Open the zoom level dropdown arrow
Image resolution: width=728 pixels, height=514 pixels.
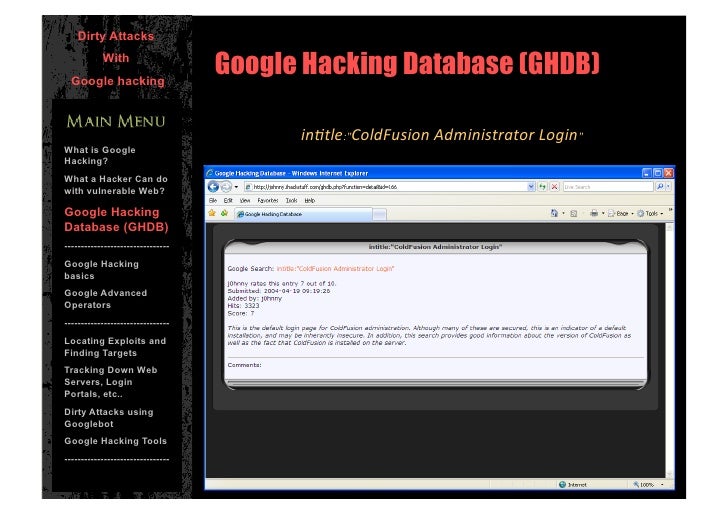pyautogui.click(x=662, y=485)
